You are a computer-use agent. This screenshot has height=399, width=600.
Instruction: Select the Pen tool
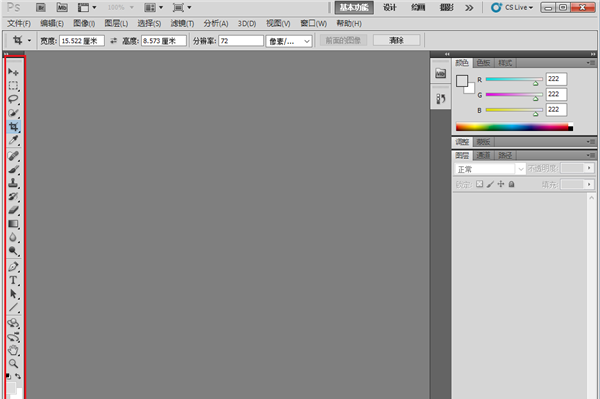coord(13,267)
